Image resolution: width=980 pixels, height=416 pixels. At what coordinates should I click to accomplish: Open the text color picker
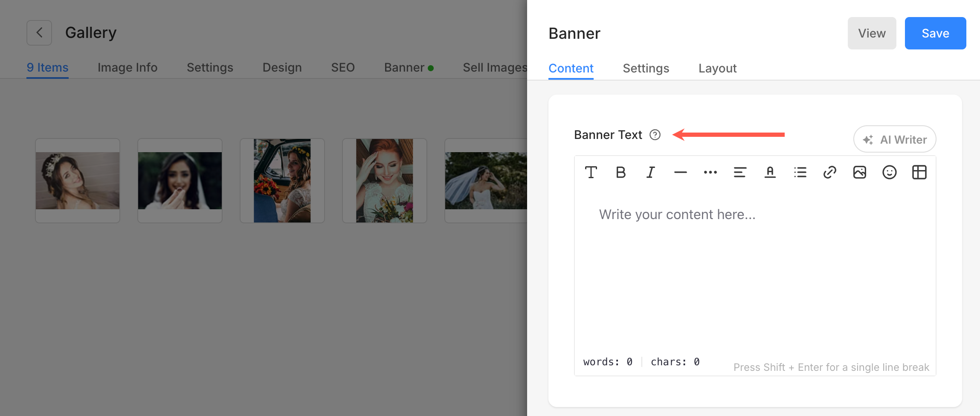(x=770, y=173)
